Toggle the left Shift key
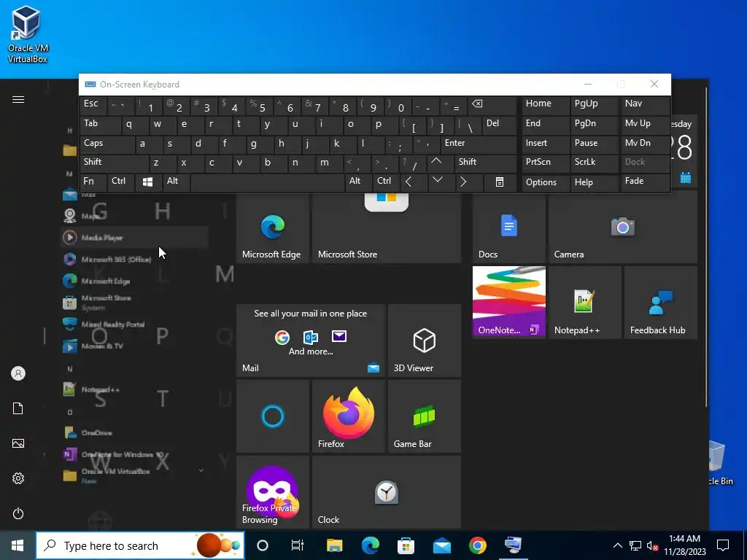 (115, 163)
